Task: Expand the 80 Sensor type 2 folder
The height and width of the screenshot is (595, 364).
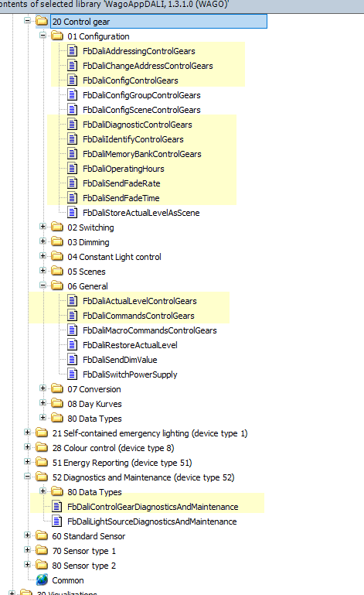Action: (27, 565)
